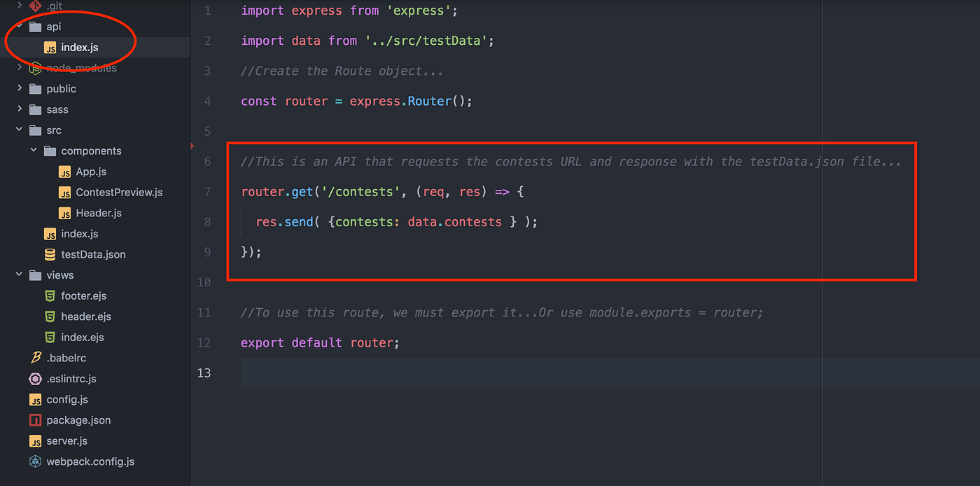Click the Babel icon beside .babelrc
Screen dimensions: 980x486
36,357
